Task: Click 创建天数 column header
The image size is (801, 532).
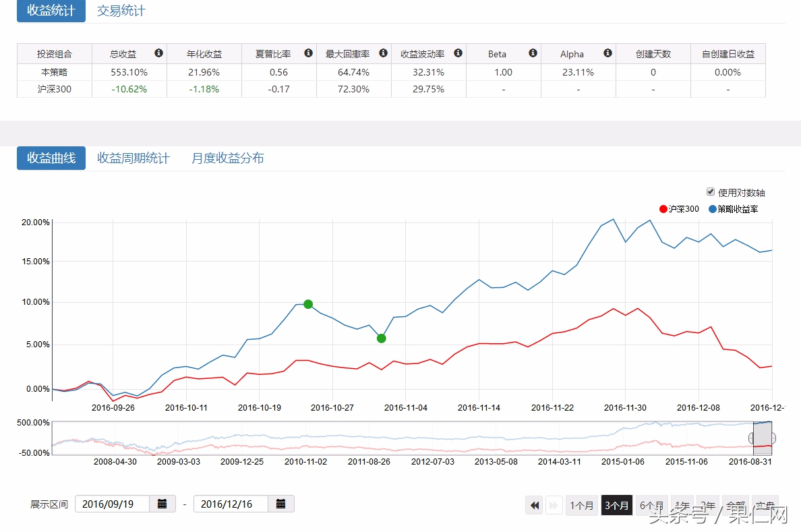Action: pyautogui.click(x=653, y=54)
